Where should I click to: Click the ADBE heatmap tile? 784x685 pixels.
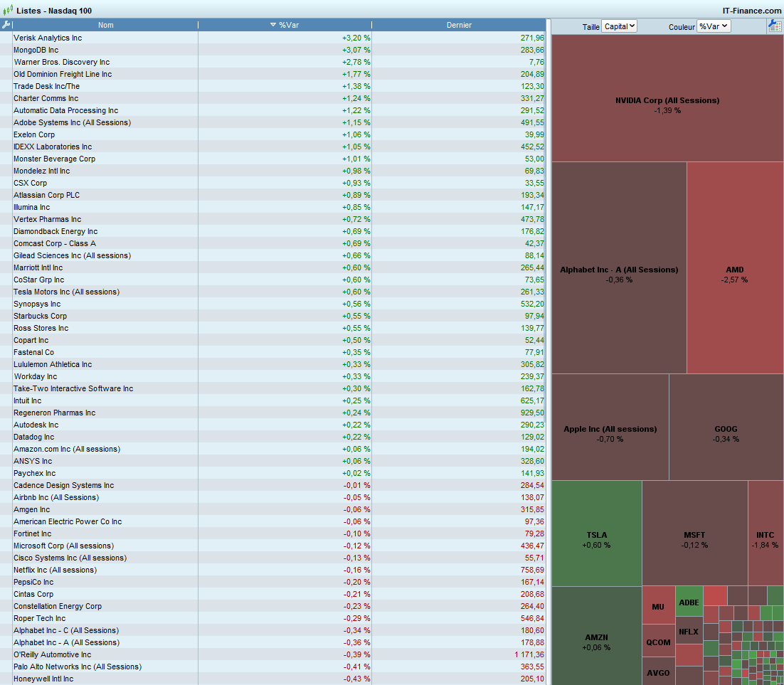[x=689, y=602]
